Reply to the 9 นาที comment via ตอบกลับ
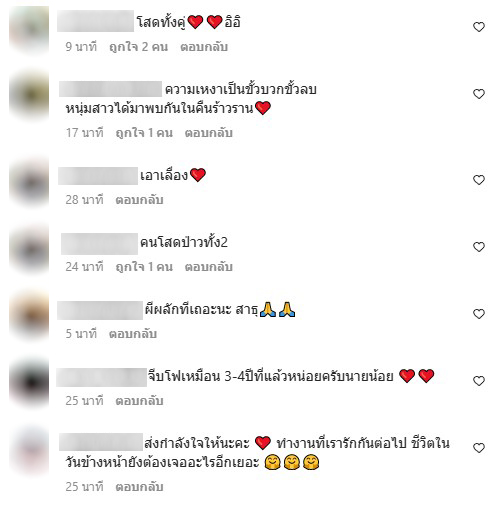Viewport: 498px width, 507px height. pos(204,47)
